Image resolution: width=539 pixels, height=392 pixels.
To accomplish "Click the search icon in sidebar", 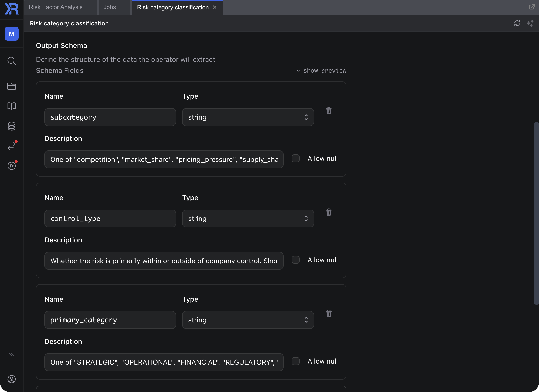I will [11, 61].
